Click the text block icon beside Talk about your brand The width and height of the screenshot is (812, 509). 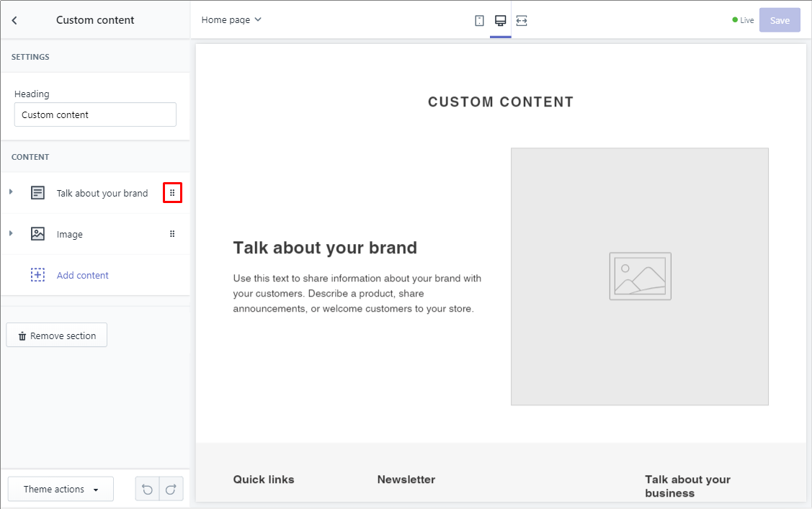[x=37, y=193]
